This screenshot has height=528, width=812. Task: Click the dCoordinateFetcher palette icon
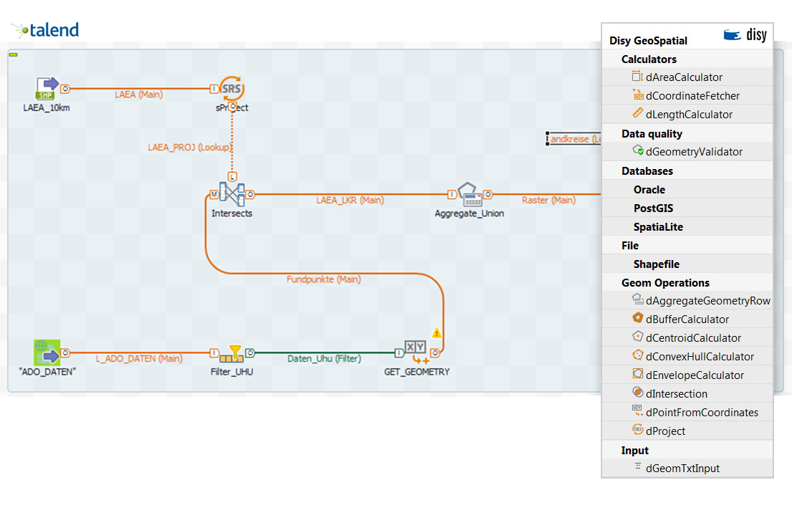[x=637, y=95]
